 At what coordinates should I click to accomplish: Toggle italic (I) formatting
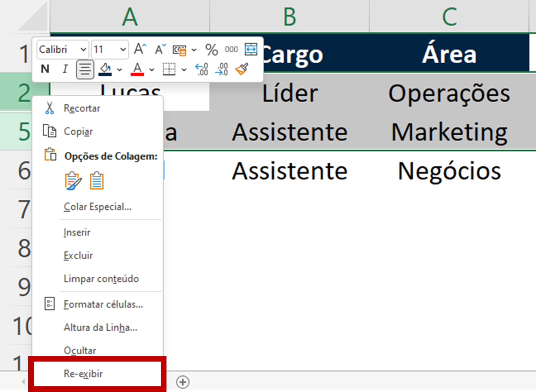(65, 69)
